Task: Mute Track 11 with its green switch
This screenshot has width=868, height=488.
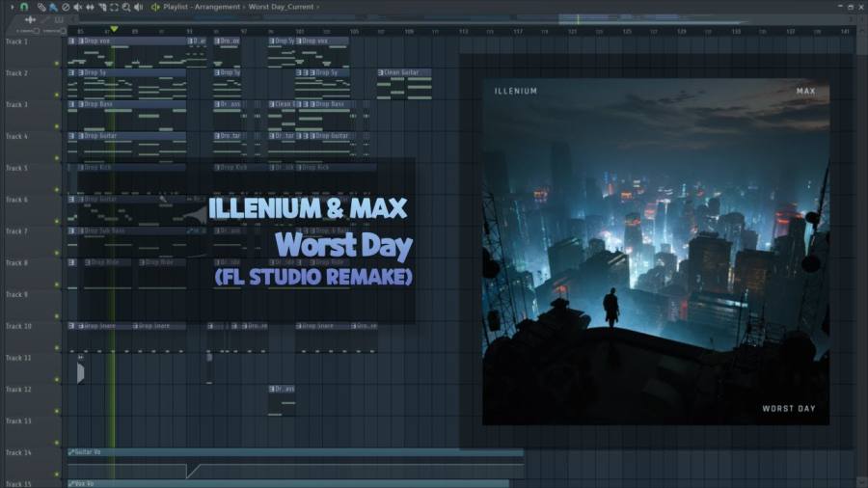Action: point(57,379)
